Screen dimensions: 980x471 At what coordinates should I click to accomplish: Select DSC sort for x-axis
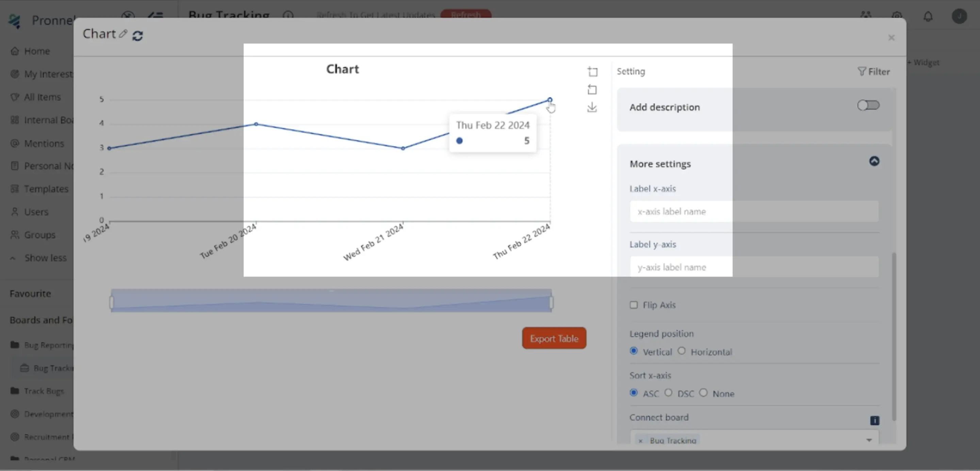668,393
